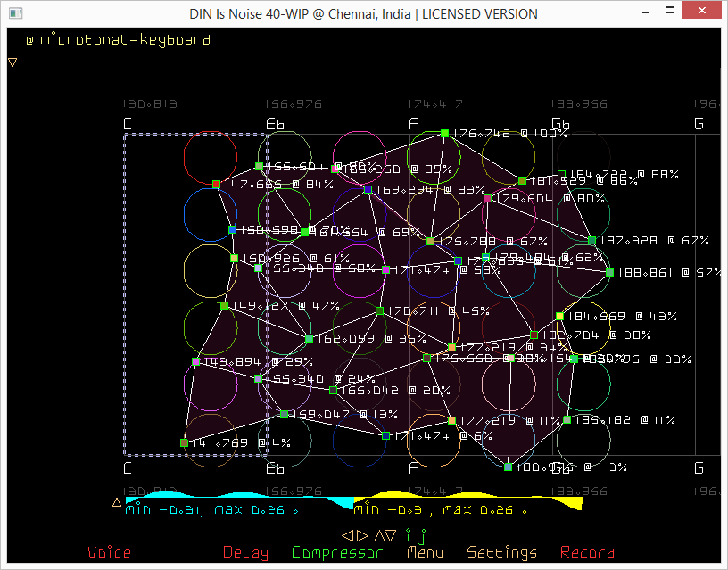Open the Menu
Viewport: 728px width, 570px height.
coord(425,553)
